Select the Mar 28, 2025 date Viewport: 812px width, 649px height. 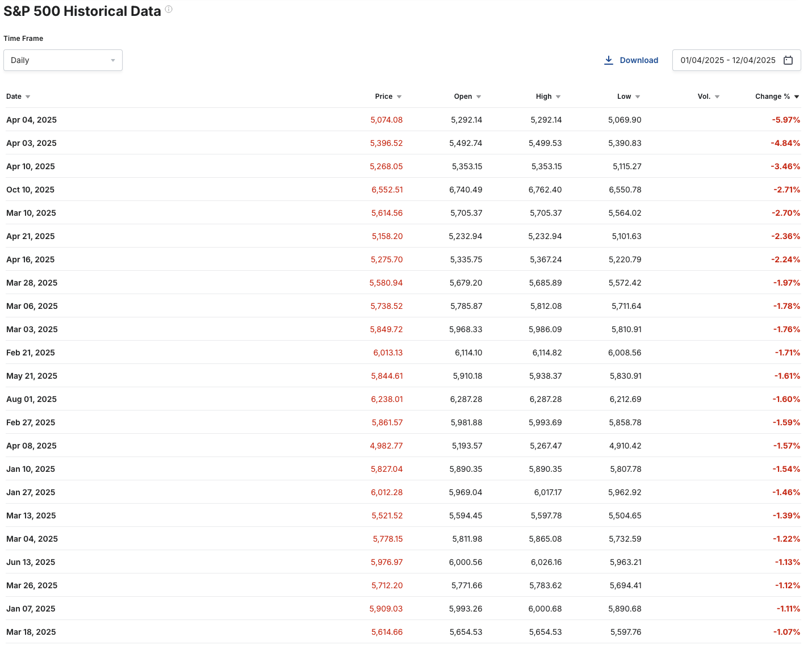tap(32, 283)
